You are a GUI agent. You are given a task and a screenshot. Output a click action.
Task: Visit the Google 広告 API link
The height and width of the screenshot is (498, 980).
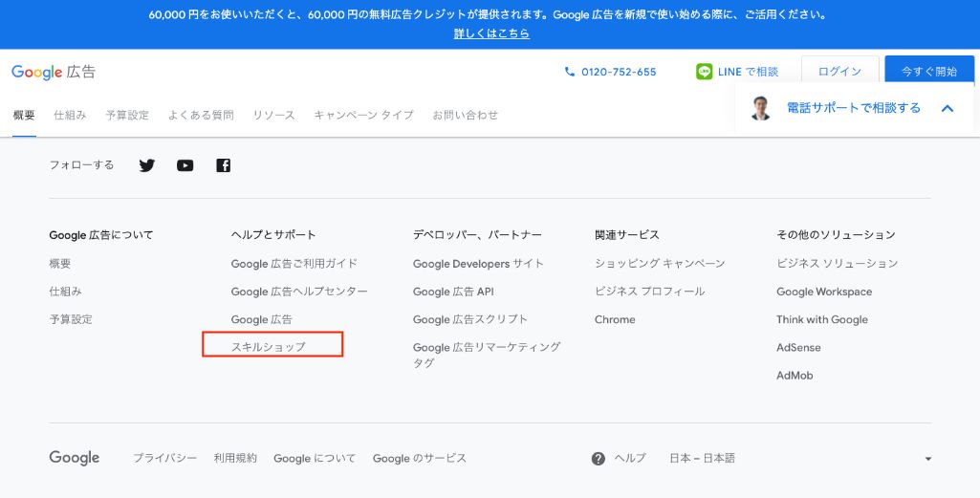453,292
